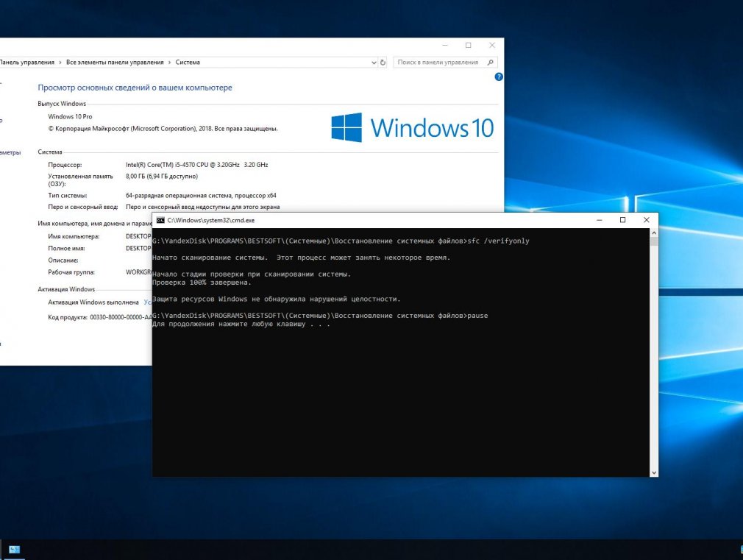Viewport: 743px width, 560px height.
Task: Minimize the System control panel window
Action: (x=445, y=46)
